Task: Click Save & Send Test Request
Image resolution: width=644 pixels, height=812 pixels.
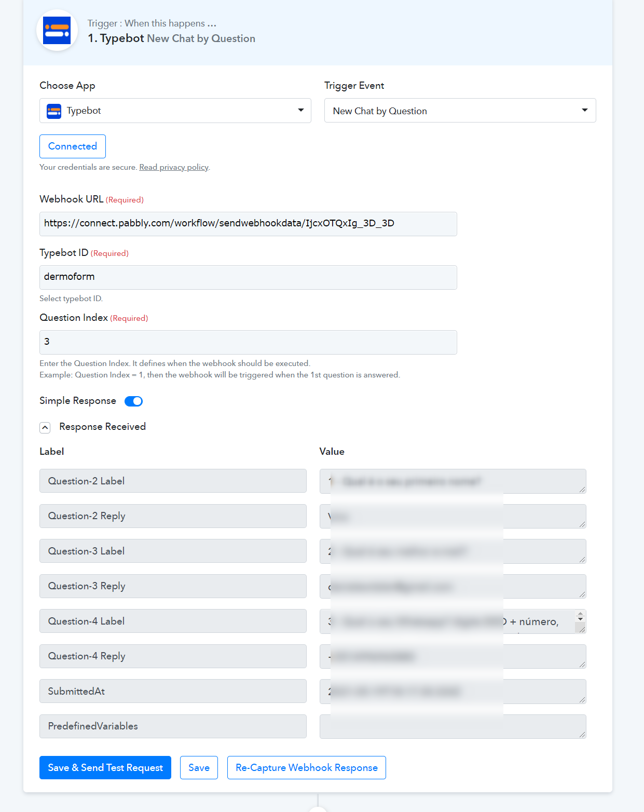Action: (x=105, y=767)
